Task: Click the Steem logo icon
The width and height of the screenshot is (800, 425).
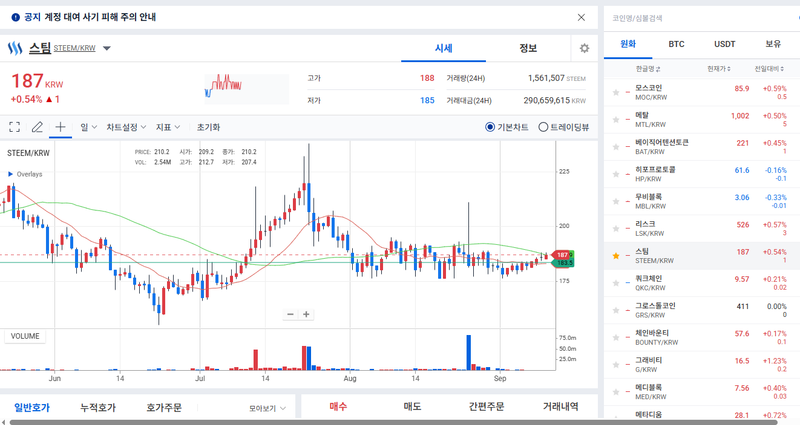Action: tap(15, 48)
